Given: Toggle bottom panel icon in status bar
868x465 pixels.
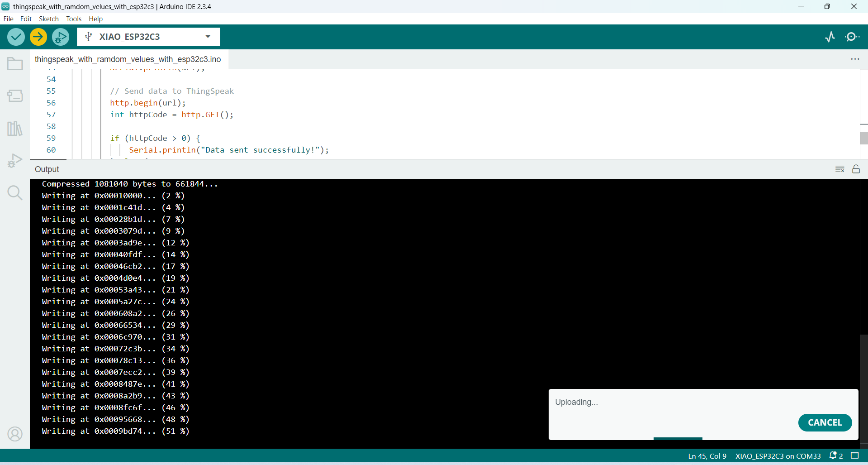Looking at the screenshot, I should tap(855, 455).
